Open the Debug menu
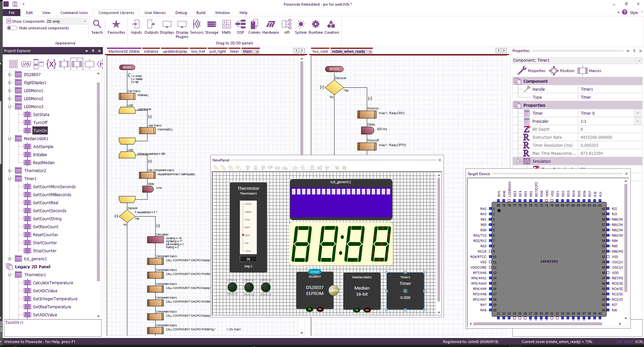Image resolution: width=644 pixels, height=347 pixels. point(181,13)
